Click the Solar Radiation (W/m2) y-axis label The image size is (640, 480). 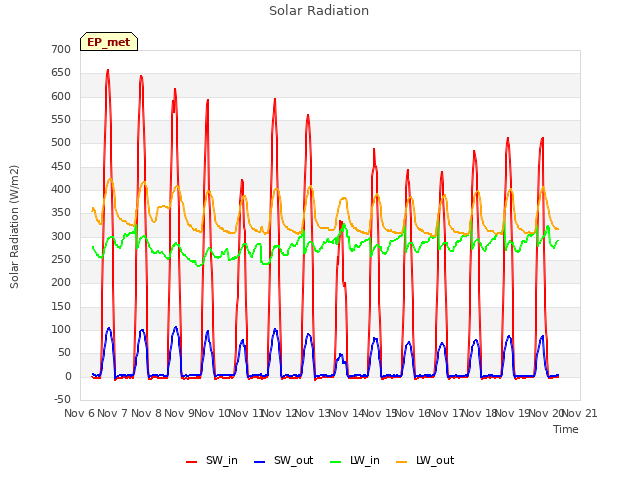(14, 227)
